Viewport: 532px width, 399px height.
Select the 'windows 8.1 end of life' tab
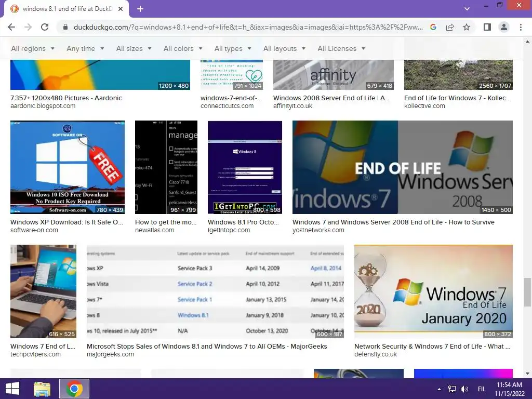[x=66, y=9]
